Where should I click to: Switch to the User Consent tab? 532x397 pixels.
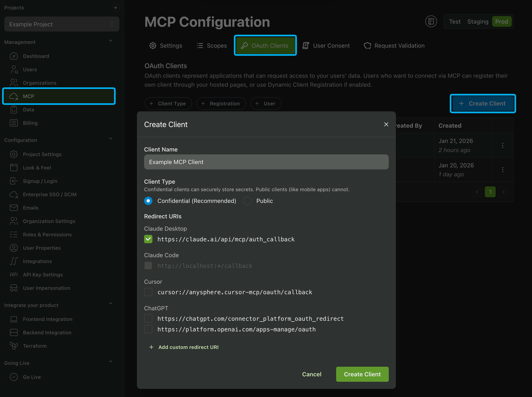(x=326, y=46)
